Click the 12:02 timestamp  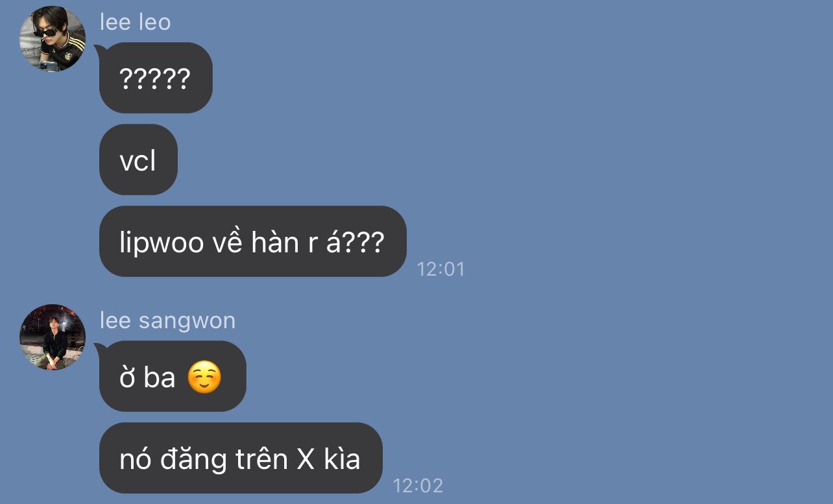pyautogui.click(x=418, y=485)
